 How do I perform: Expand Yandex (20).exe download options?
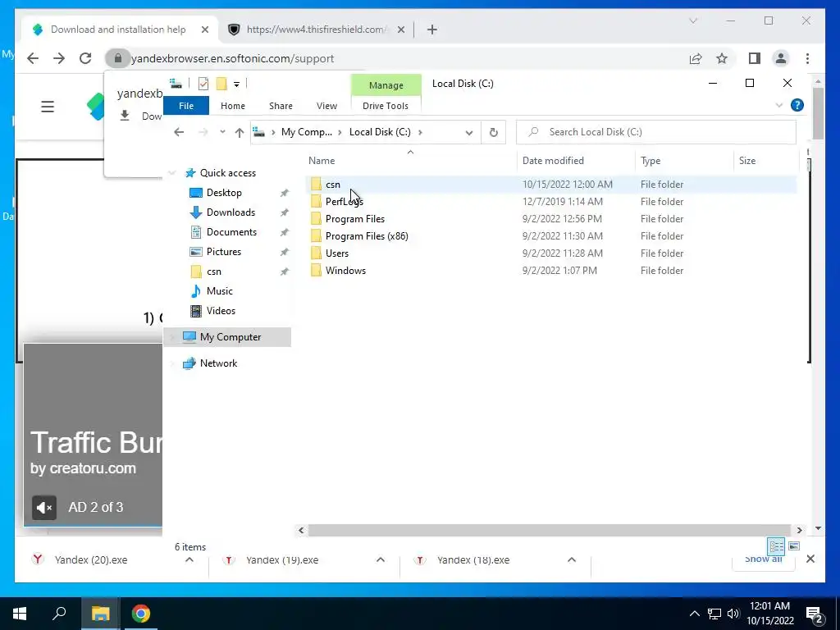pos(189,559)
